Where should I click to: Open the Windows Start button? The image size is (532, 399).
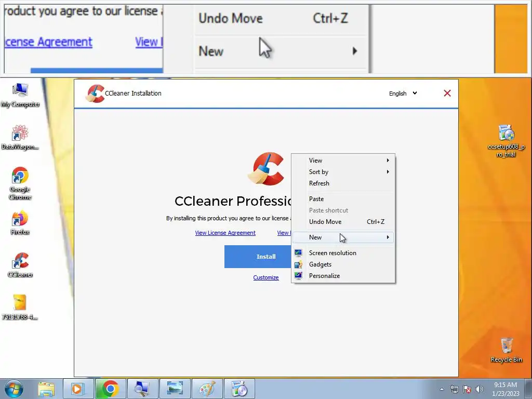pyautogui.click(x=14, y=389)
